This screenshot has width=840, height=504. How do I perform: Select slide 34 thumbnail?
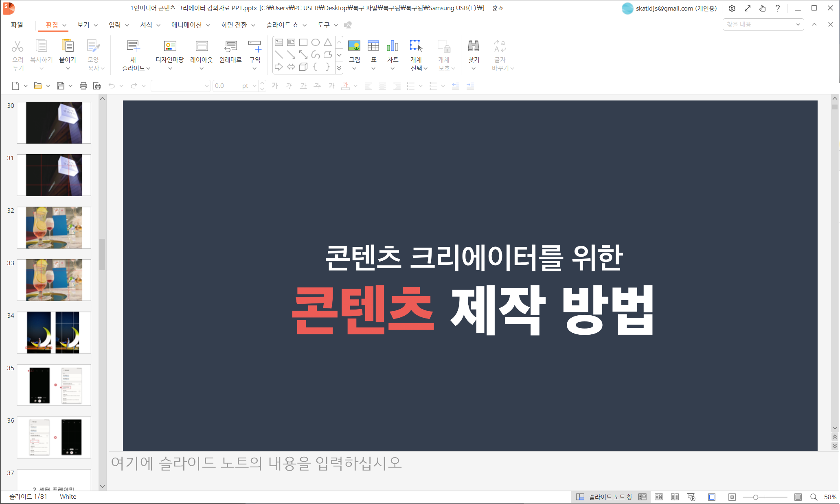click(54, 332)
